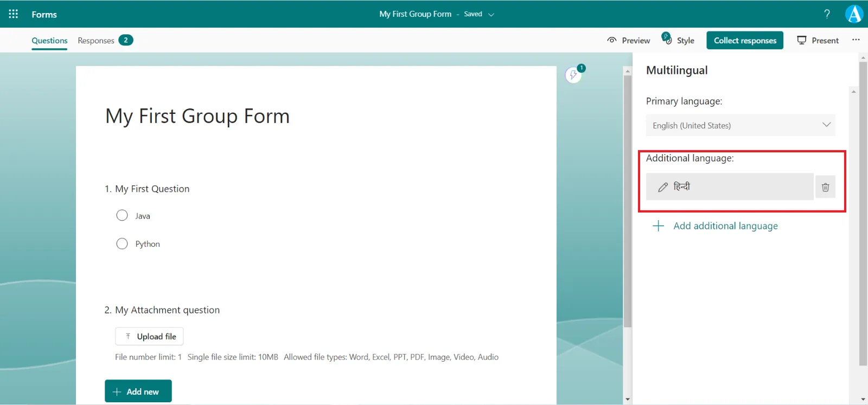Click the My First Group Form heading

coord(197,117)
